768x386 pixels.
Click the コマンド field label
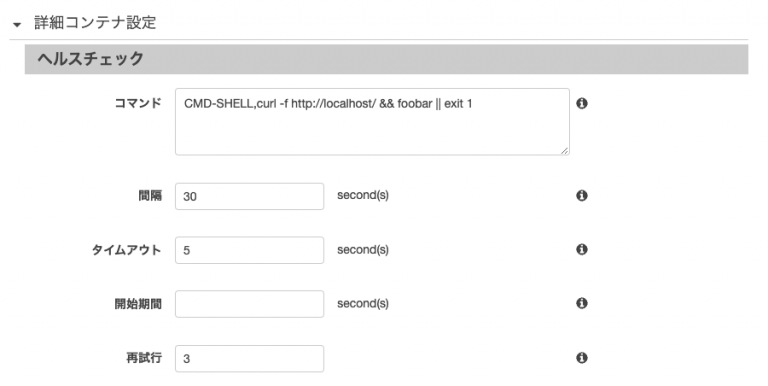pos(138,103)
